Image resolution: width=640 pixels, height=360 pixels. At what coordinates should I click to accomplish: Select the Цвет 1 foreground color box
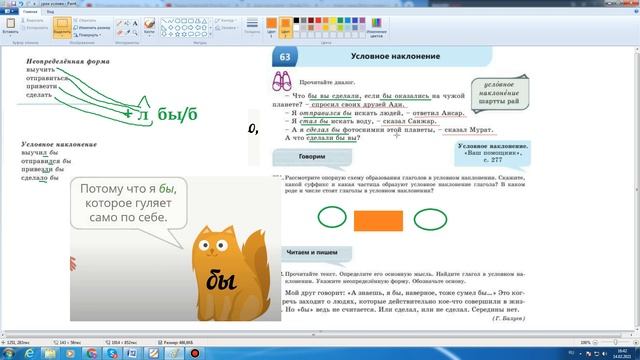coord(271,27)
